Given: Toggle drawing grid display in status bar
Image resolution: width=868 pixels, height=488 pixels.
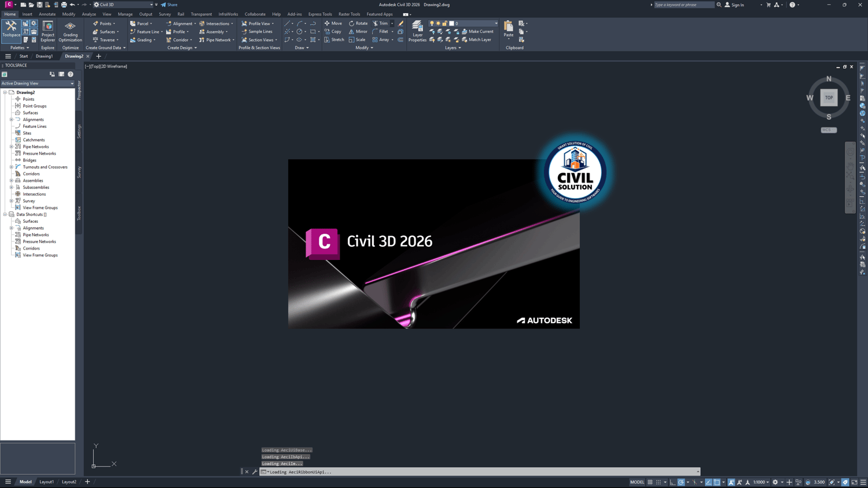Looking at the screenshot, I should (x=650, y=482).
